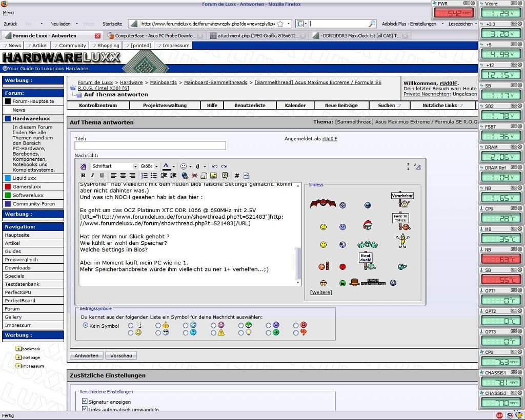Toggle italic formatting in the editor
The image size is (525, 420).
92,176
